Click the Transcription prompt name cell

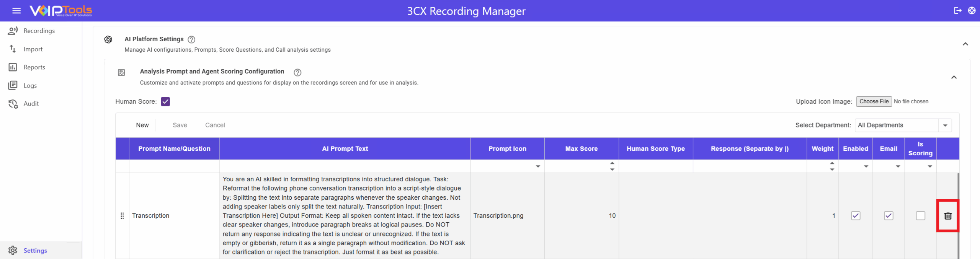(x=174, y=216)
